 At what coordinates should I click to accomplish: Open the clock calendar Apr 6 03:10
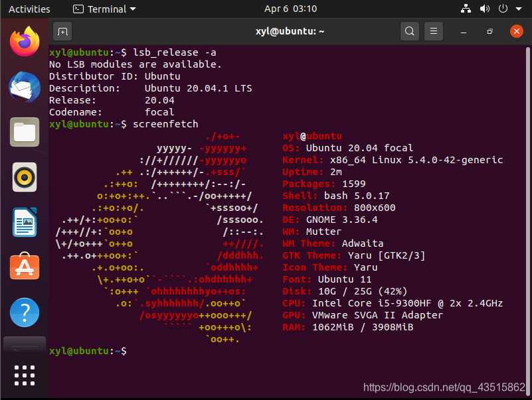point(290,9)
